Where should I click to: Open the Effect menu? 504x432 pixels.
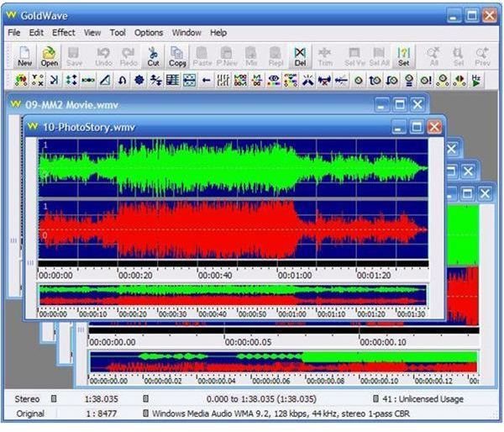(x=63, y=33)
